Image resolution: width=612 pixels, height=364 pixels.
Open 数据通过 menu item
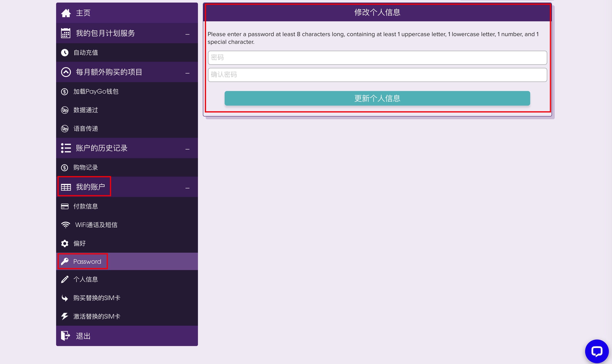[127, 110]
